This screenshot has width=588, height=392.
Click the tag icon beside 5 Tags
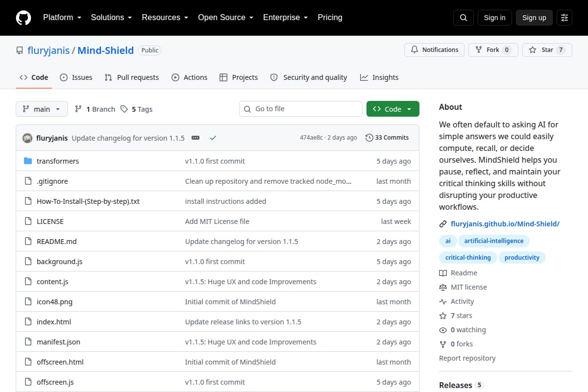pos(124,109)
